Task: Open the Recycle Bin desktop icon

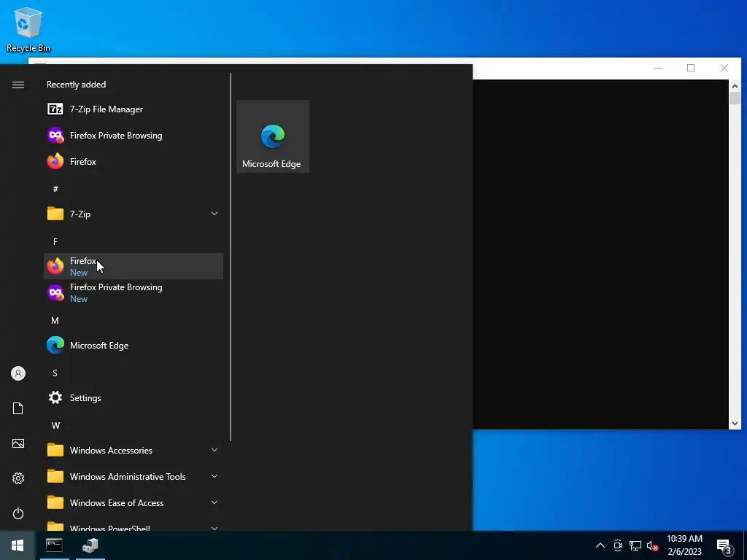Action: click(28, 29)
